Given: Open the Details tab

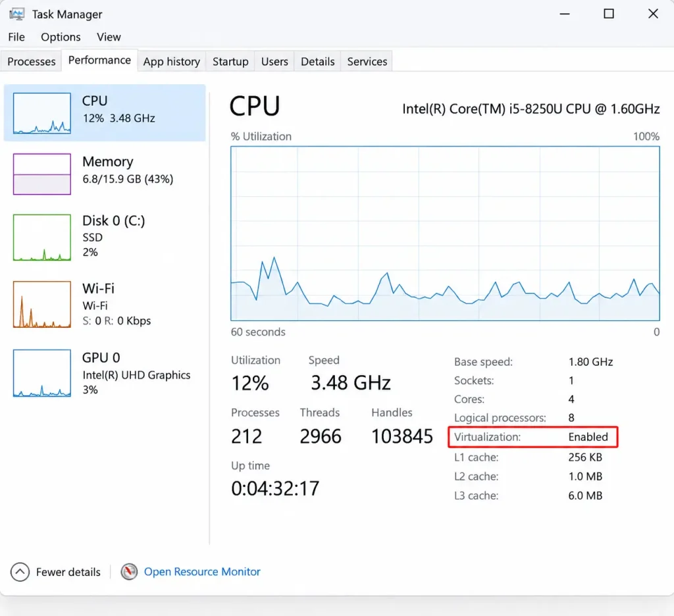Looking at the screenshot, I should 318,61.
